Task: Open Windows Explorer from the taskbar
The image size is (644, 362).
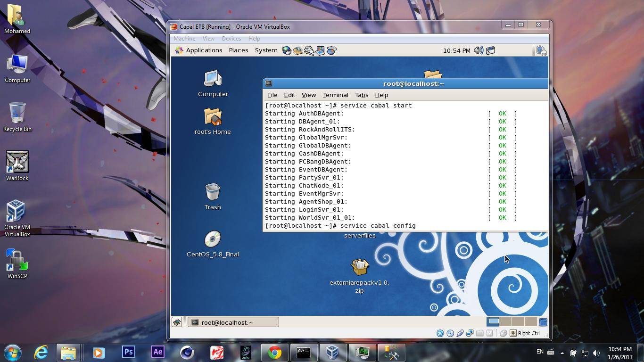Action: [68, 353]
